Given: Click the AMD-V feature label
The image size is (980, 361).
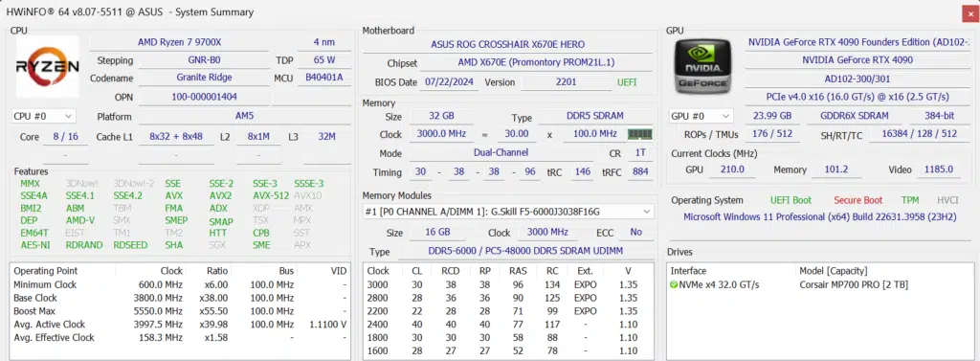Looking at the screenshot, I should coord(80,220).
